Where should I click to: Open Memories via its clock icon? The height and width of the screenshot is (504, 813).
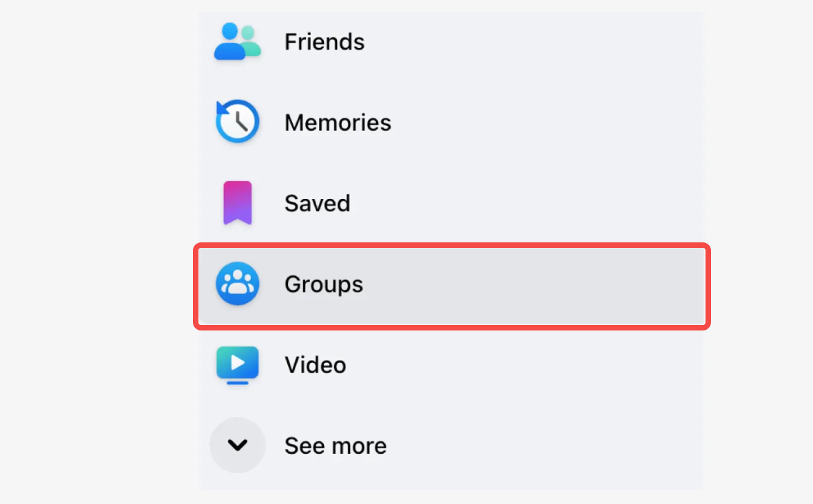(237, 122)
